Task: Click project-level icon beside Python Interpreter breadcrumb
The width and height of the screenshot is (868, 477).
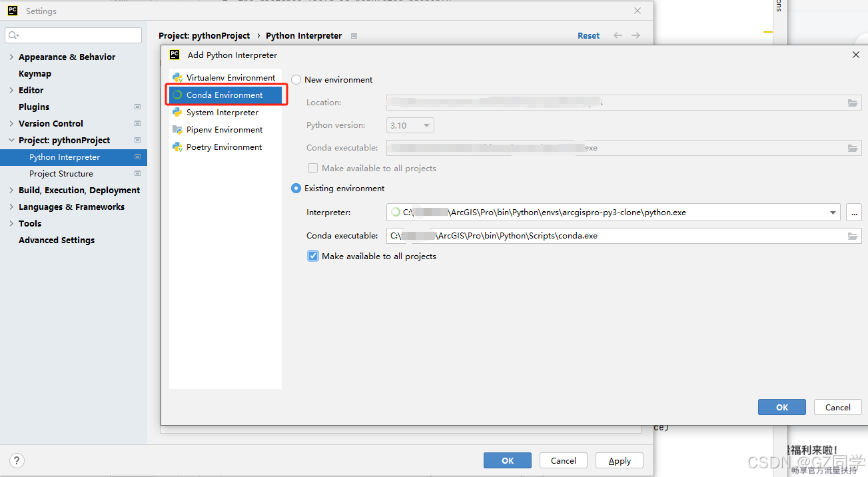Action: (354, 36)
